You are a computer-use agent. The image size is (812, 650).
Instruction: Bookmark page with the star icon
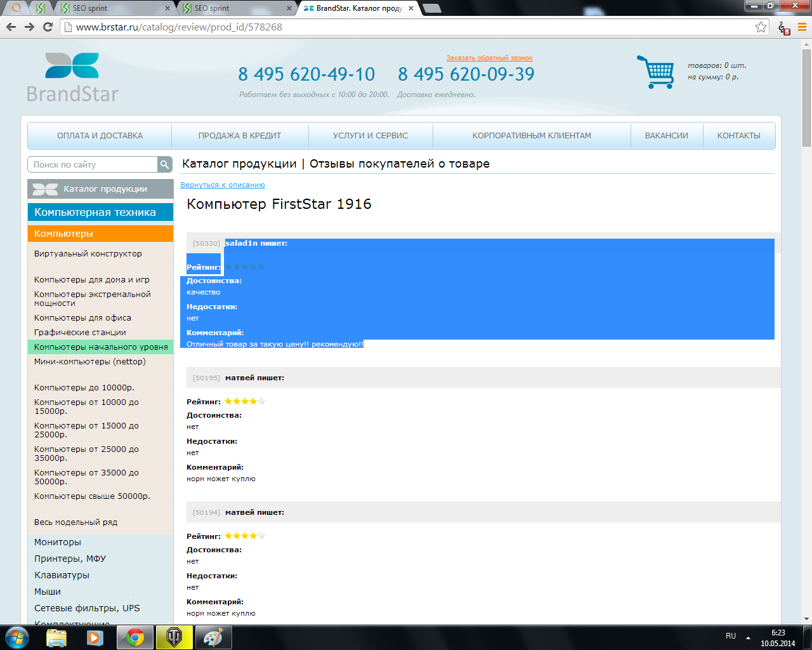(x=761, y=27)
